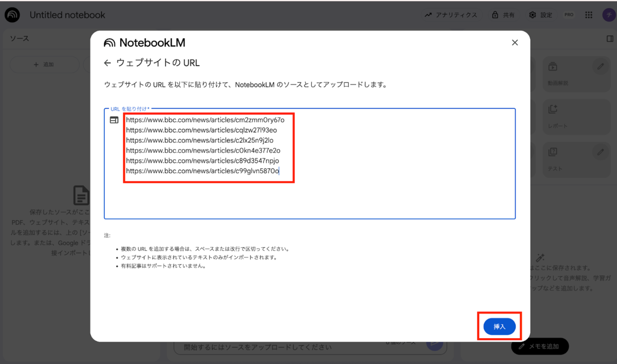Close the NotebookLM dialog with X
The image size is (617, 364).
[x=515, y=43]
